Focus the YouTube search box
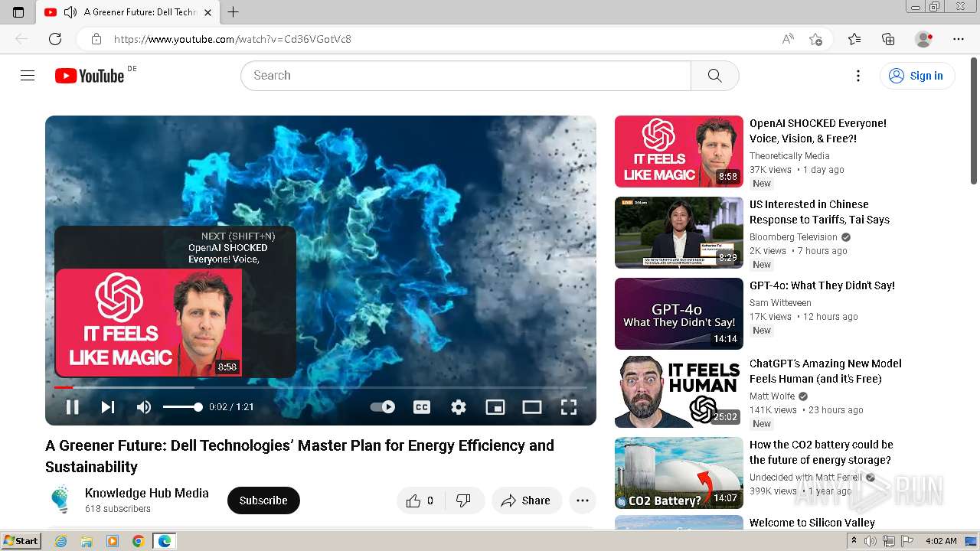This screenshot has width=980, height=551. coord(465,76)
